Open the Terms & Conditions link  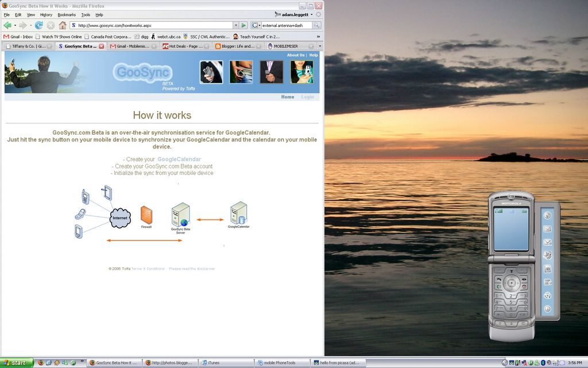point(148,269)
